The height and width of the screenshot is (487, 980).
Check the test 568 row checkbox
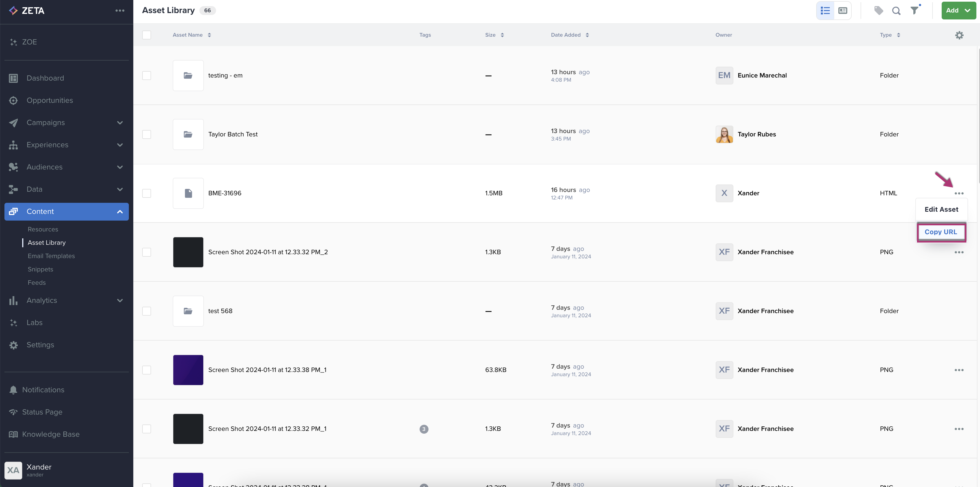pyautogui.click(x=146, y=311)
